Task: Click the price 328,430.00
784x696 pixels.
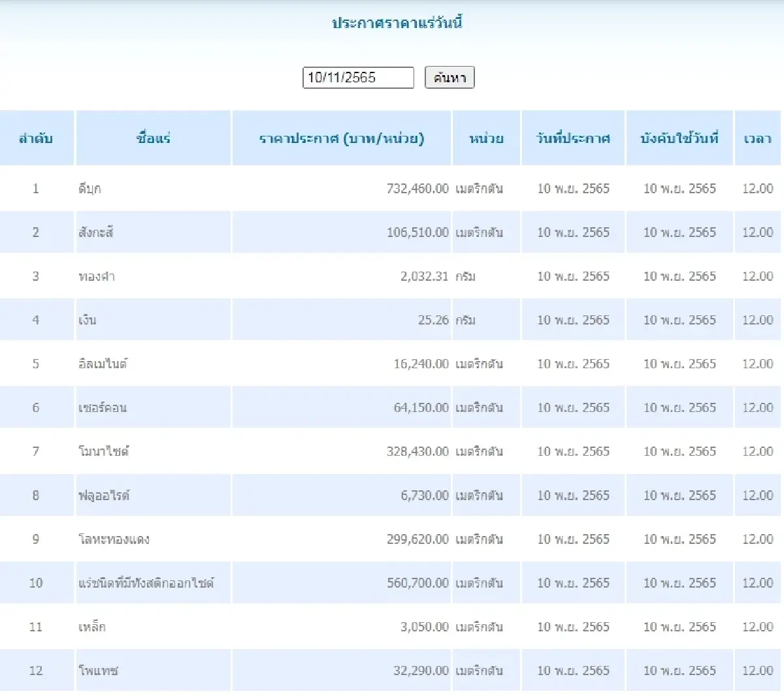Action: [x=417, y=451]
